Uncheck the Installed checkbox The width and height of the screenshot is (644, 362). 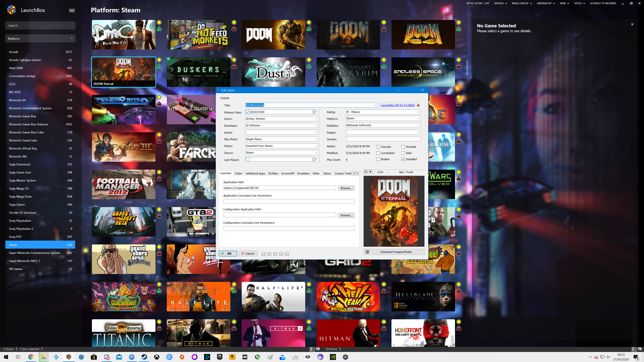(403, 159)
